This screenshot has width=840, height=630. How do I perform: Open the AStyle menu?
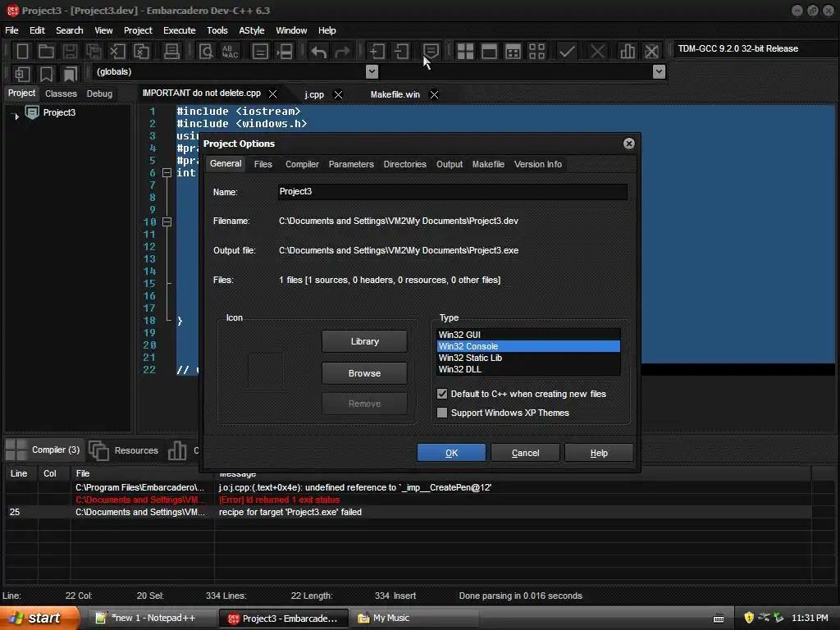point(252,30)
